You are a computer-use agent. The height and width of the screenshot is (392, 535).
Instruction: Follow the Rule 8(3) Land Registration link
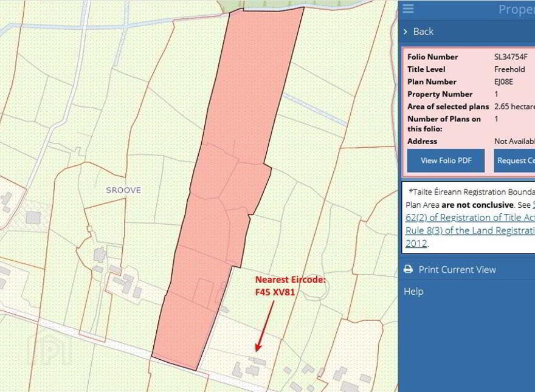[470, 230]
